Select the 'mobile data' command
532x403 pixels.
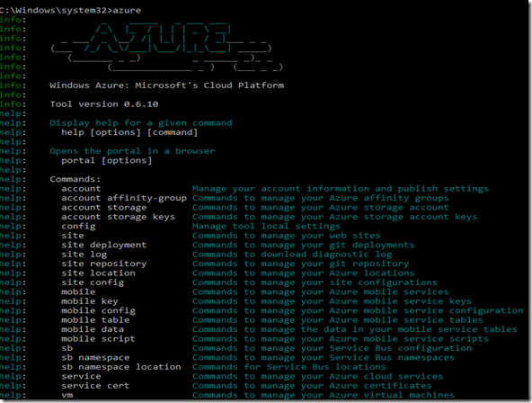tap(93, 329)
